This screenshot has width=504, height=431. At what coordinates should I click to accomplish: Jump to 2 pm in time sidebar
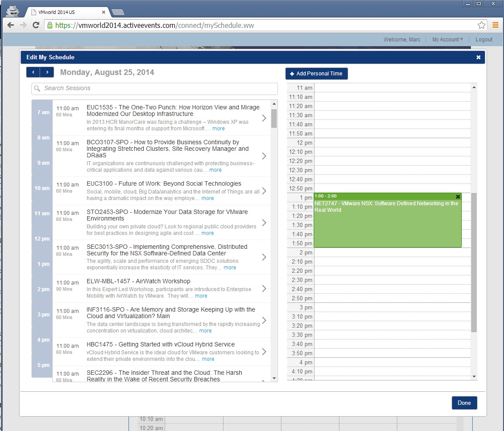coord(43,289)
